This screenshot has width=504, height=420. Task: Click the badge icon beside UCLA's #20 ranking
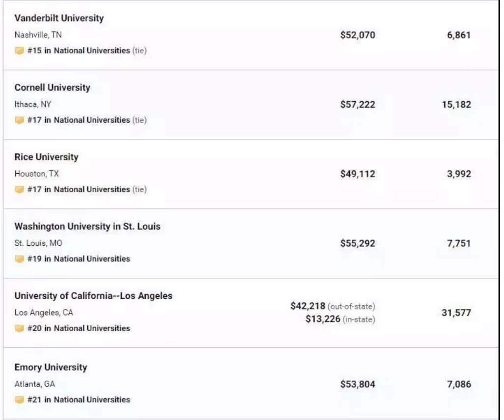pos(19,329)
